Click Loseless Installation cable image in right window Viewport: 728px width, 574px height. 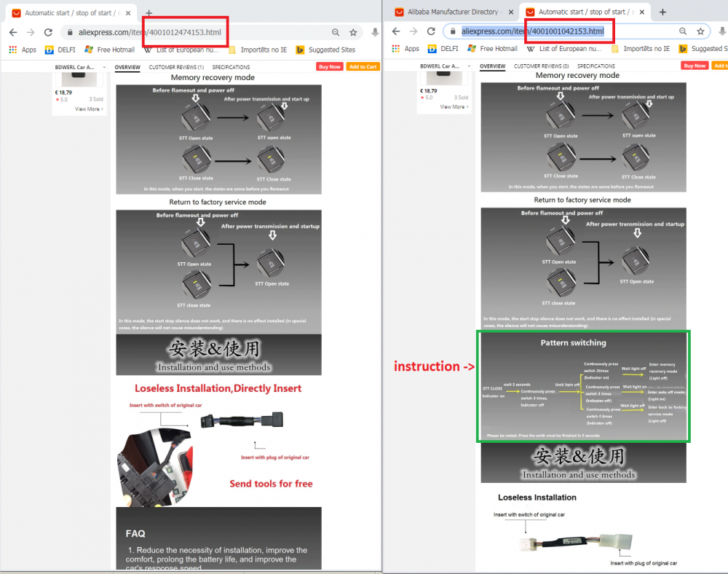pyautogui.click(x=576, y=541)
